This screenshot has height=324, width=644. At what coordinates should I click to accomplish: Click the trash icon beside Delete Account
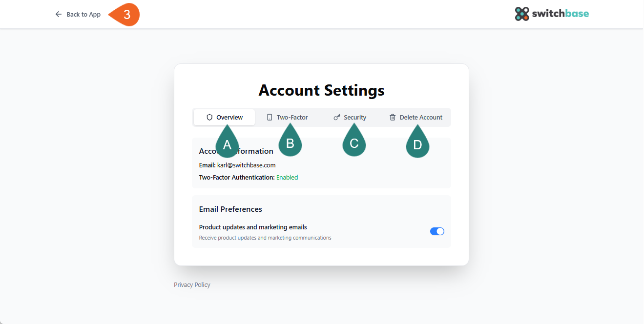point(393,117)
